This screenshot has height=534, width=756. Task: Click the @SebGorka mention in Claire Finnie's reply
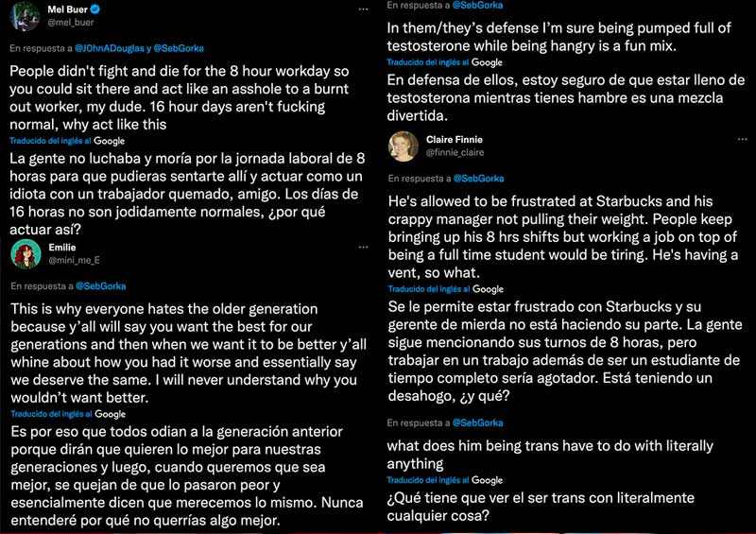477,178
